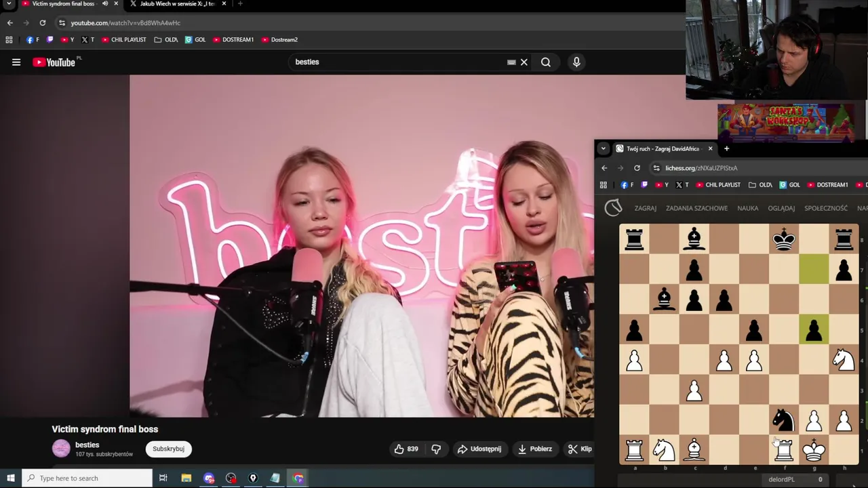The width and height of the screenshot is (868, 488).
Task: Open Chrome from the taskbar
Action: point(298,478)
